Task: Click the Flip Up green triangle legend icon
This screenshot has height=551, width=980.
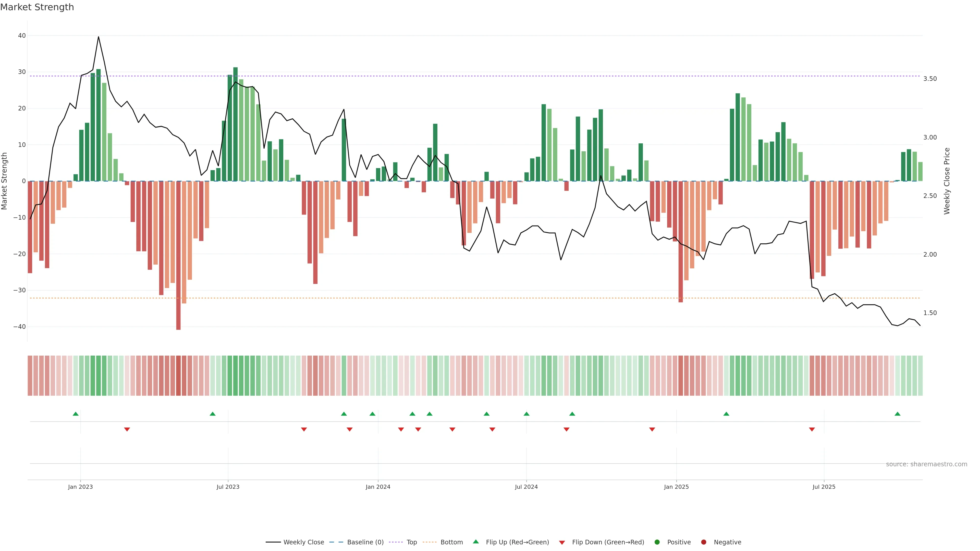Action: coord(475,542)
